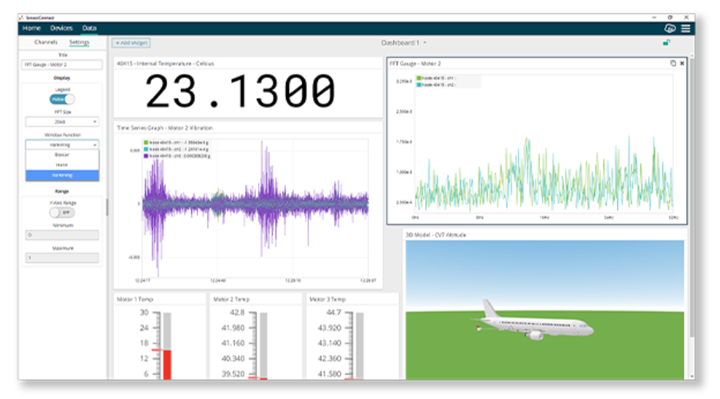This screenshot has height=399, width=720.
Task: Click the widget Title input field
Action: 62,65
